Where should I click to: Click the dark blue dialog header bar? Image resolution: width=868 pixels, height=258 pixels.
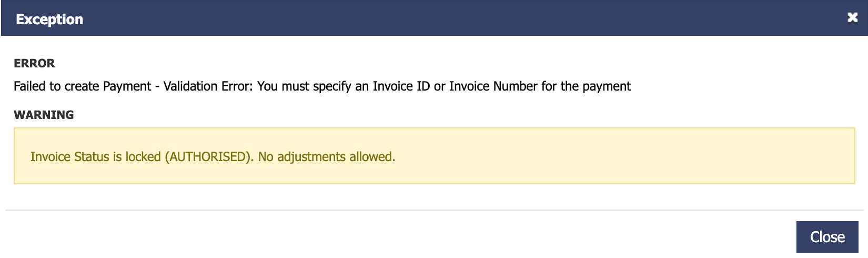(434, 18)
